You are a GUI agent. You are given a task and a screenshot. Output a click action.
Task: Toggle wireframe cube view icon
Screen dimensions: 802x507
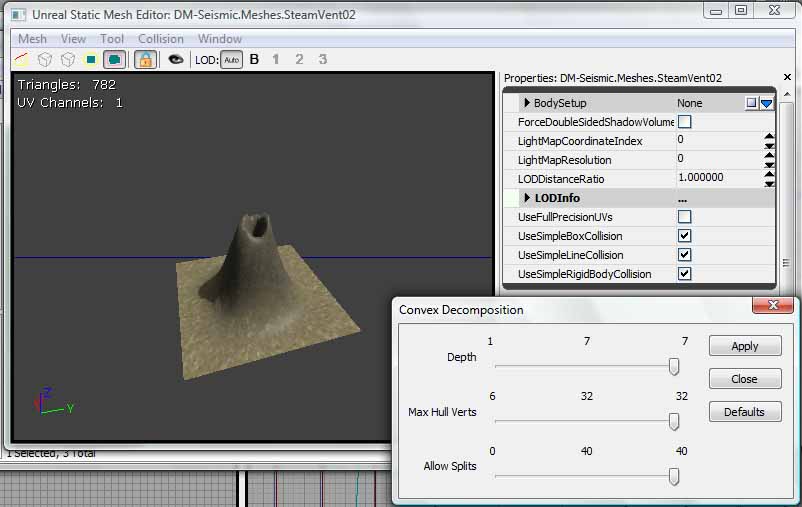(45, 59)
